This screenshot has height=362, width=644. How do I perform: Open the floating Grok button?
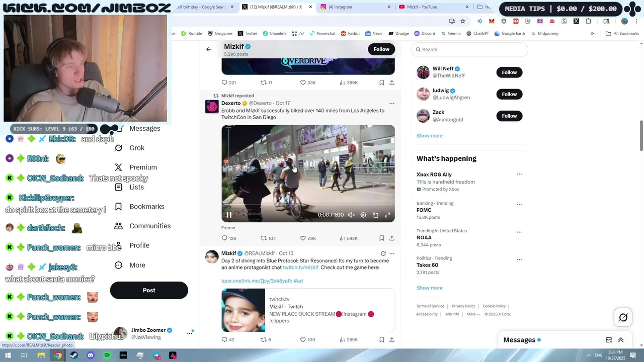click(623, 317)
